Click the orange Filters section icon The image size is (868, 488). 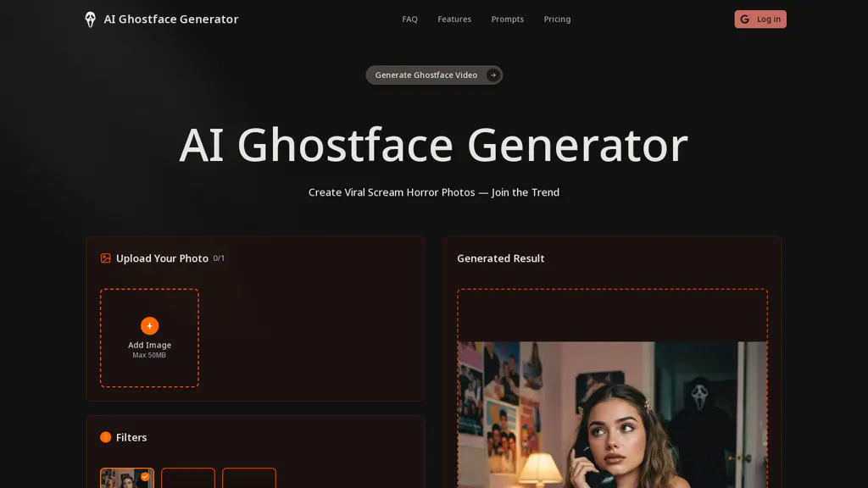(106, 437)
